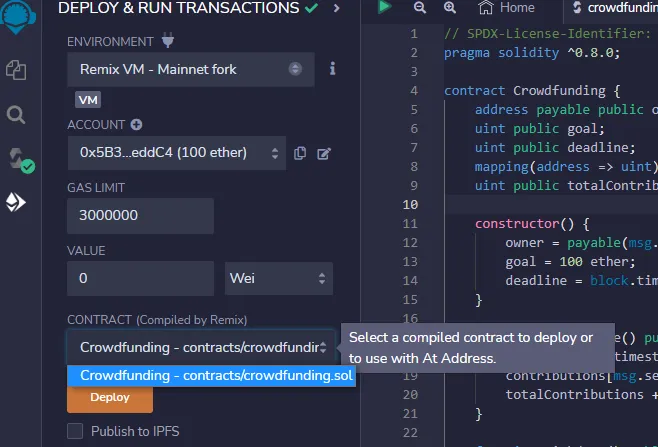Select Crowdfunding - contracts/crowdfunding.sol option
Image resolution: width=658 pixels, height=447 pixels.
[x=211, y=375]
